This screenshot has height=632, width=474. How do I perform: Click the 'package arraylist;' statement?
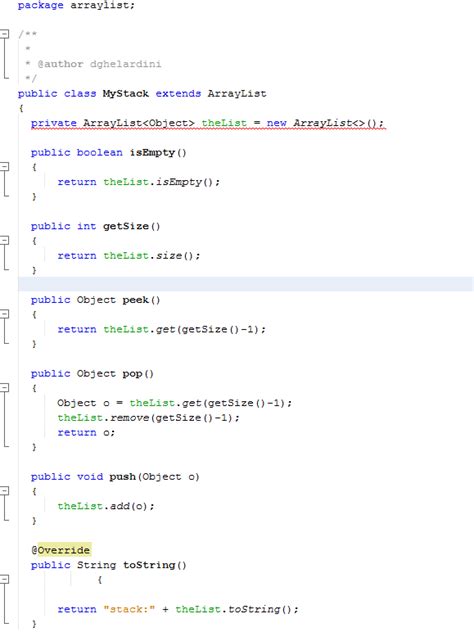click(x=76, y=5)
